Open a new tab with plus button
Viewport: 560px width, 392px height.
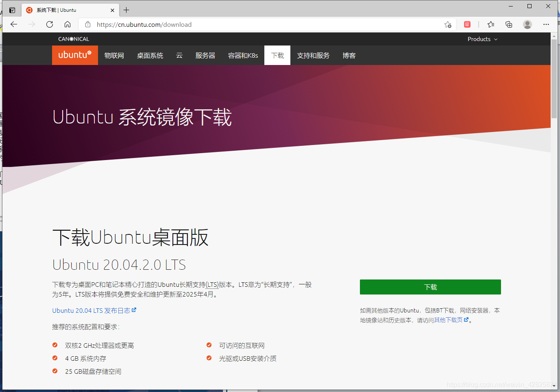tap(126, 10)
